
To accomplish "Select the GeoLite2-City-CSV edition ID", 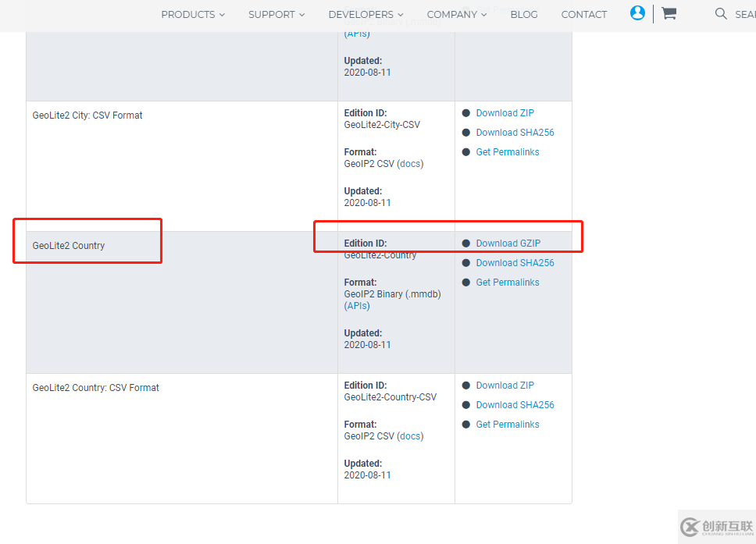I will [382, 125].
